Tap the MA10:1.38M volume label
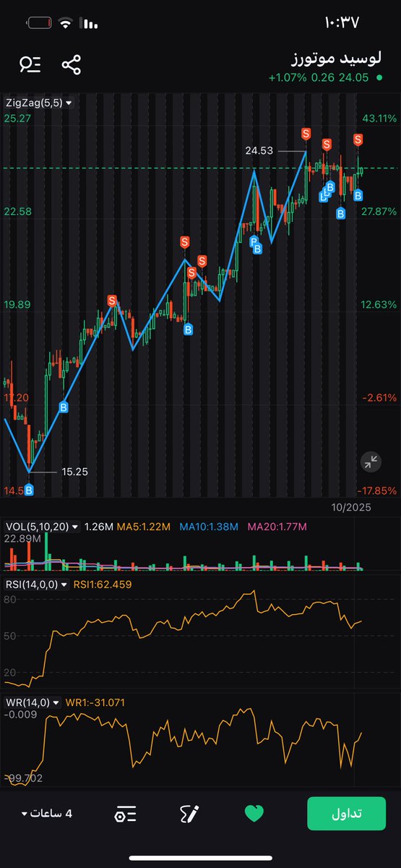This screenshot has height=868, width=401. click(x=209, y=527)
